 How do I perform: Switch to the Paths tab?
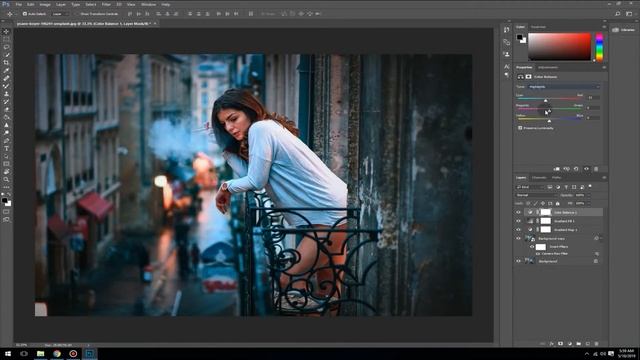point(556,178)
